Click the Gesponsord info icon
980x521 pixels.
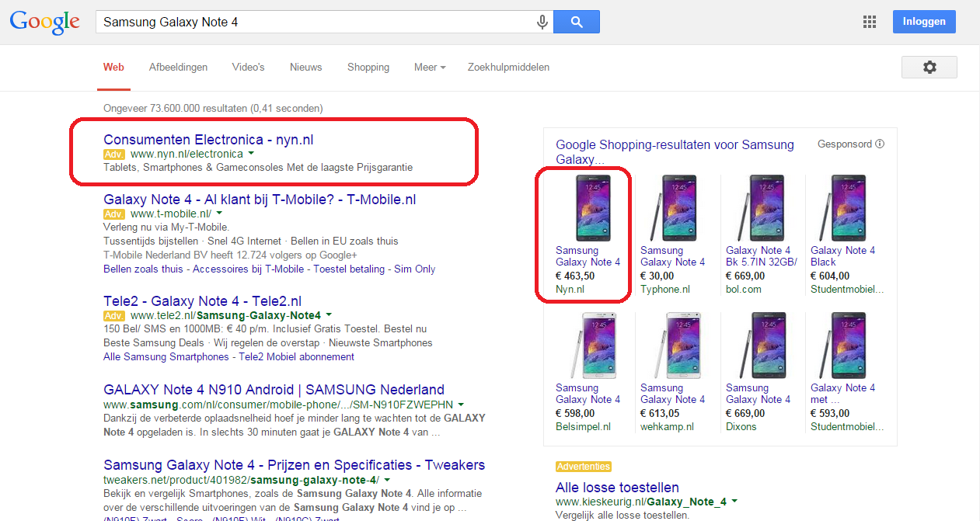pyautogui.click(x=880, y=144)
